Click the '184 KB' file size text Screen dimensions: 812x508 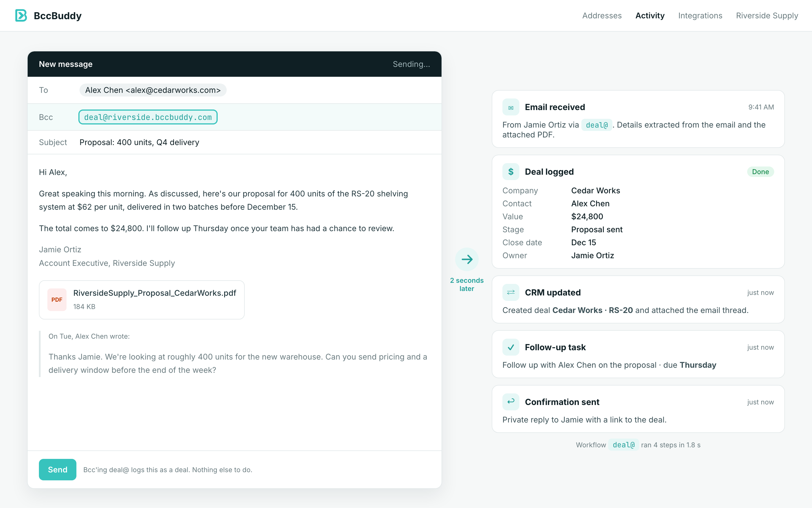click(84, 307)
